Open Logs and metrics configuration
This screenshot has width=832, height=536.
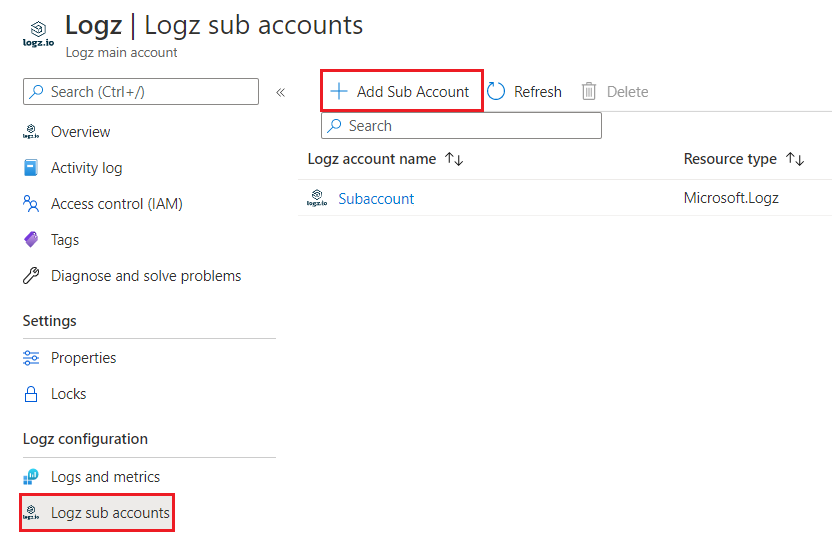point(105,477)
